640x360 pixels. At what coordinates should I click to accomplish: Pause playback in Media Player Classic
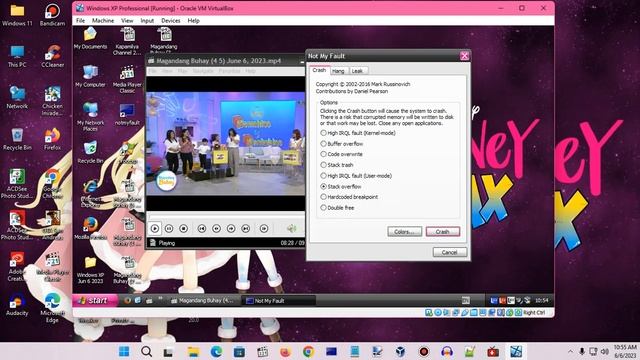pyautogui.click(x=169, y=229)
